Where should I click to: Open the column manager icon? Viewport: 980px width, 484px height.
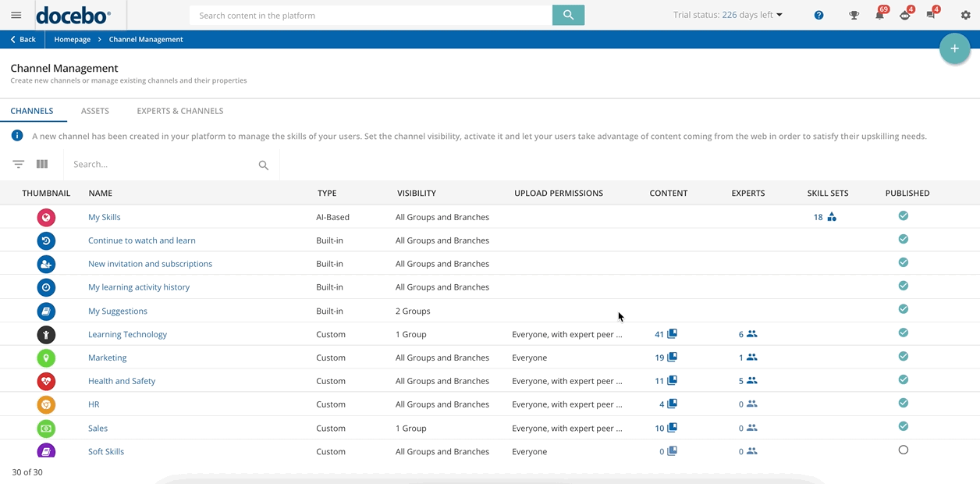(42, 164)
